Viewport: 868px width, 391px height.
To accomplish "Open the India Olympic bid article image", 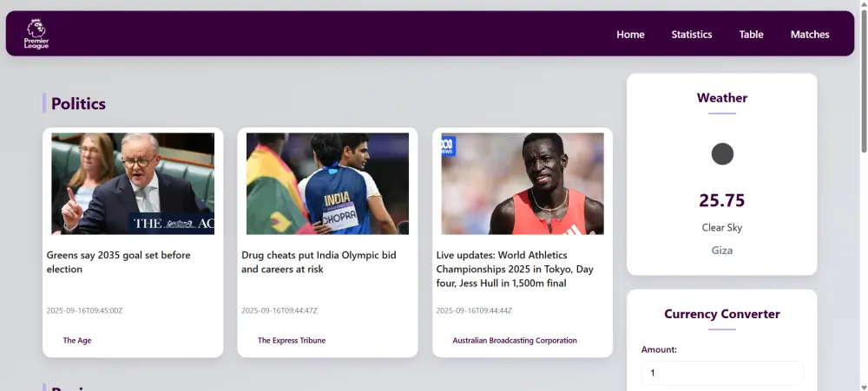I will click(328, 184).
